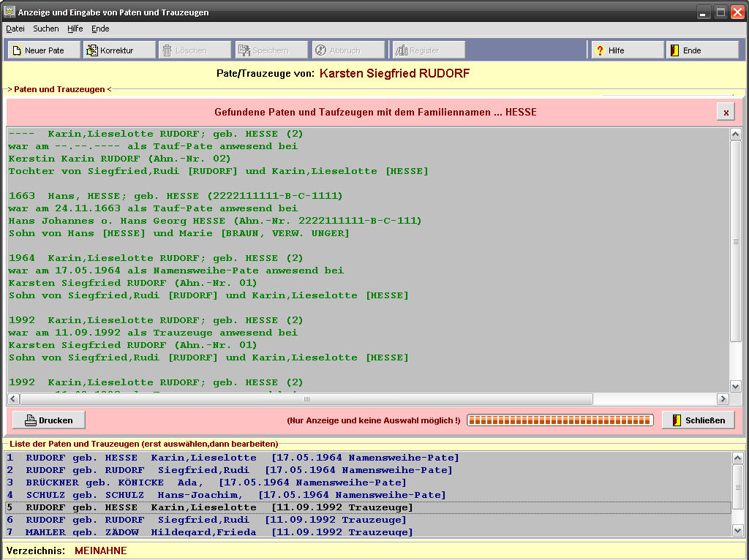Open the Suchen menu

pos(46,29)
